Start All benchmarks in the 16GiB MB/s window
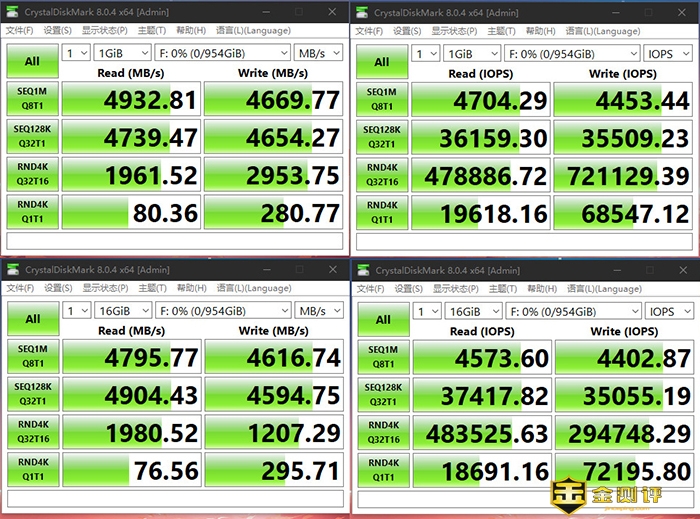This screenshot has height=519, width=700. [33, 319]
